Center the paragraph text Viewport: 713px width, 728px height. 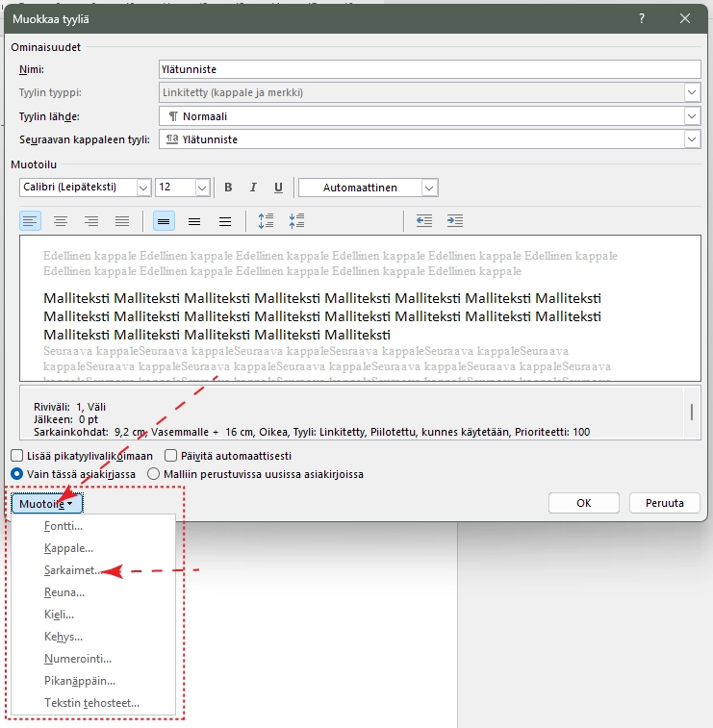point(61,221)
